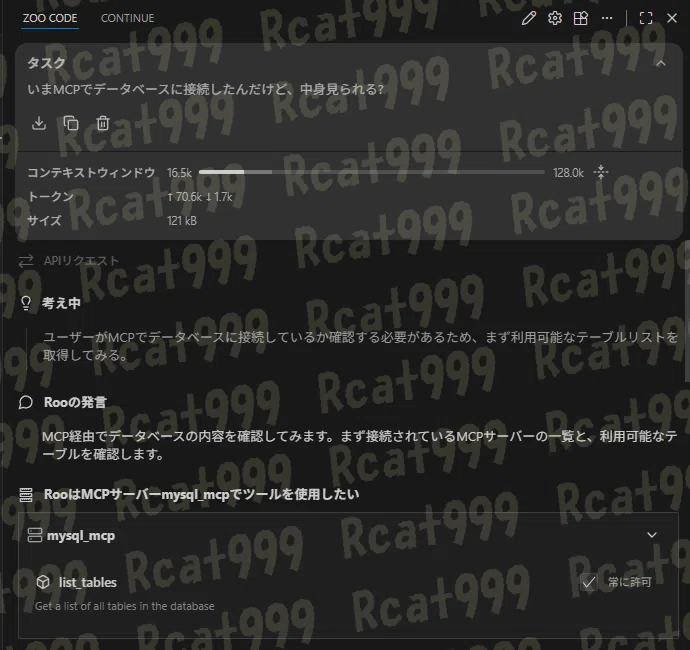The image size is (690, 650).
Task: Click the mysql_mcp server icon
Action: click(x=34, y=535)
